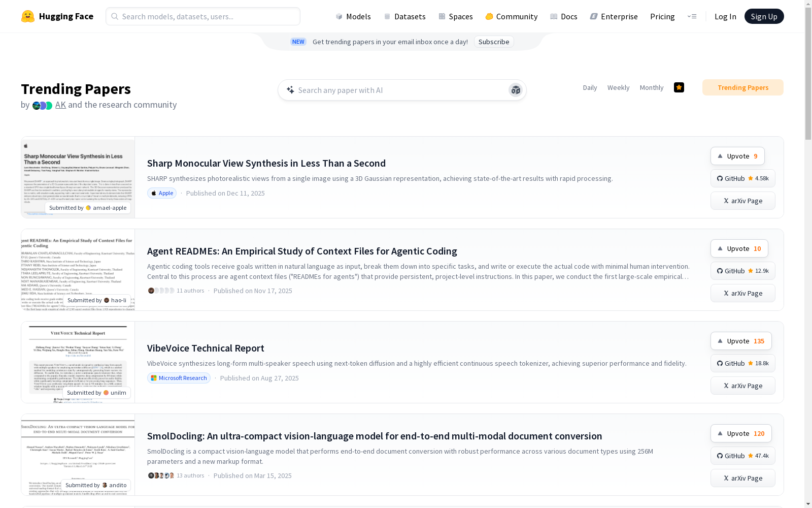The width and height of the screenshot is (812, 508).
Task: Open Docs in top navigation
Action: click(x=564, y=16)
